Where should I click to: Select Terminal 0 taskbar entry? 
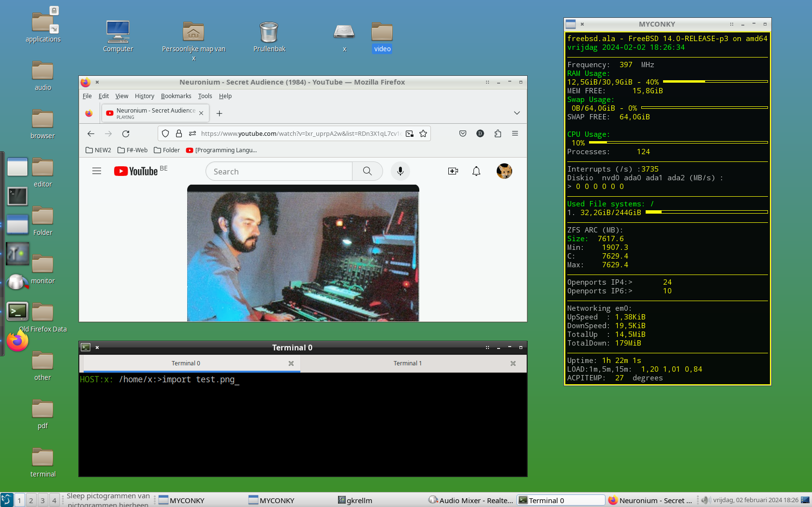click(561, 500)
